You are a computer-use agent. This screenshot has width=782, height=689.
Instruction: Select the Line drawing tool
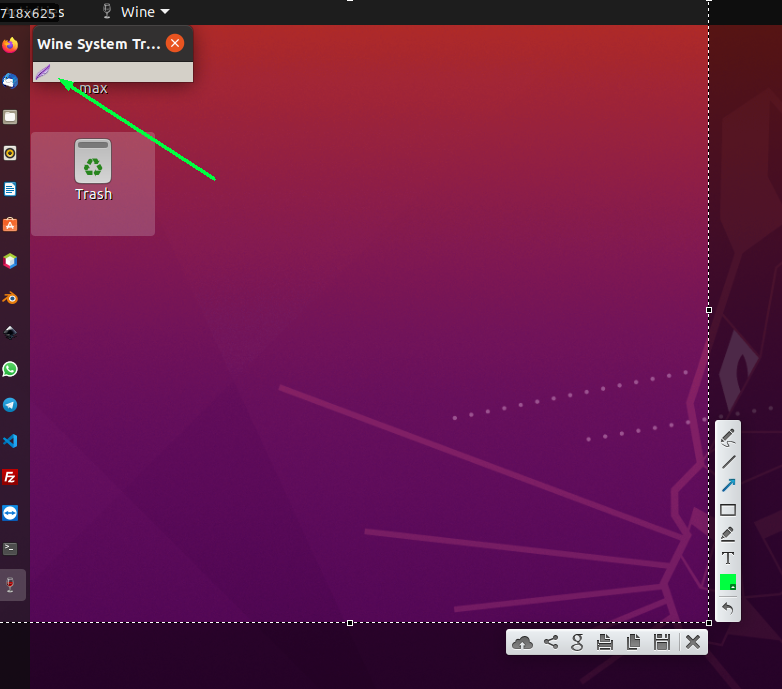click(x=728, y=462)
